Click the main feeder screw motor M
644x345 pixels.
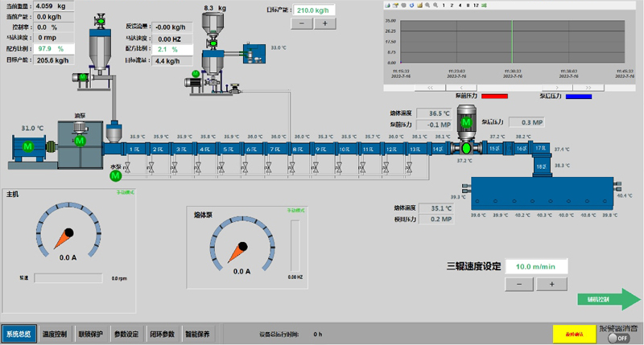coord(83,76)
